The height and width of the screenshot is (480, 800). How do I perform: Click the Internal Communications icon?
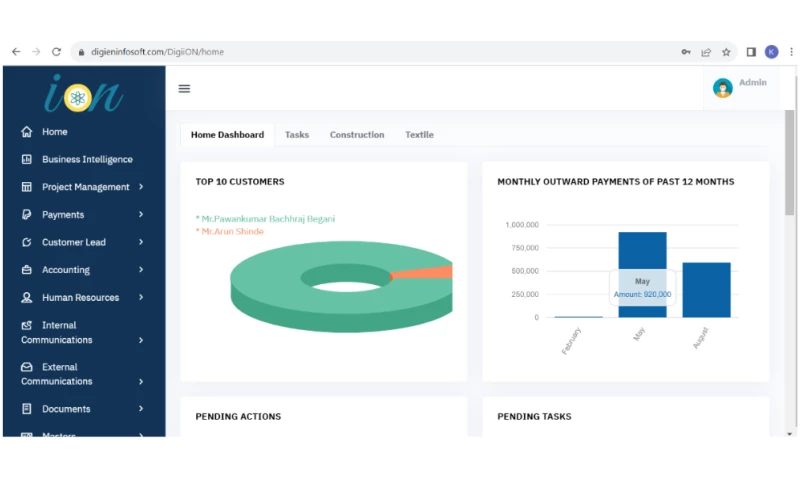(x=27, y=325)
